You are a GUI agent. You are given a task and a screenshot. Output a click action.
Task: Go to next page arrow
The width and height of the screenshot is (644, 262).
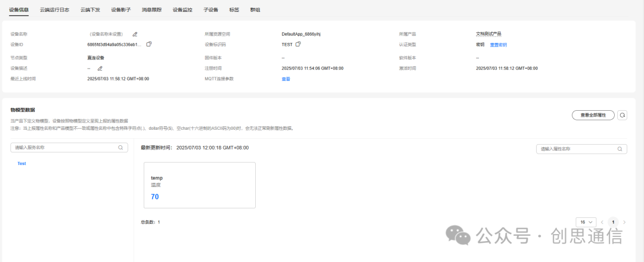coord(624,222)
